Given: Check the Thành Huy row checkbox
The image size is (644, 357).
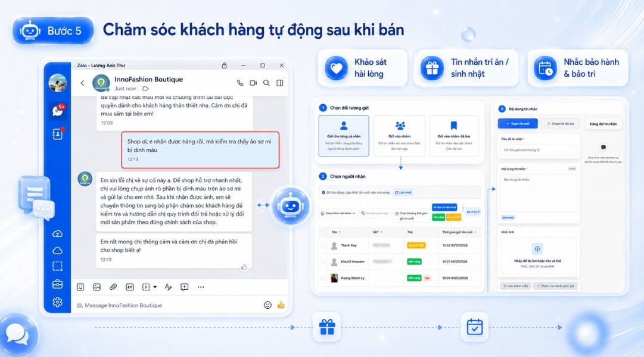Looking at the screenshot, I should pyautogui.click(x=323, y=245).
